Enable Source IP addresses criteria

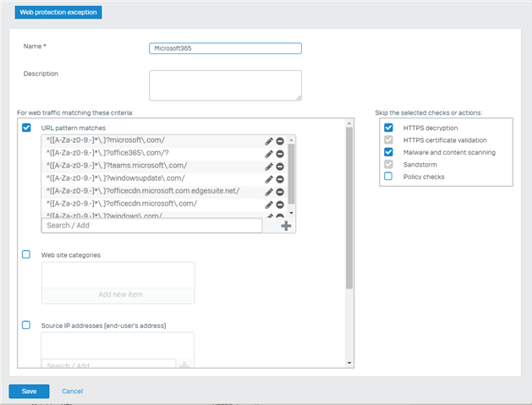click(26, 325)
